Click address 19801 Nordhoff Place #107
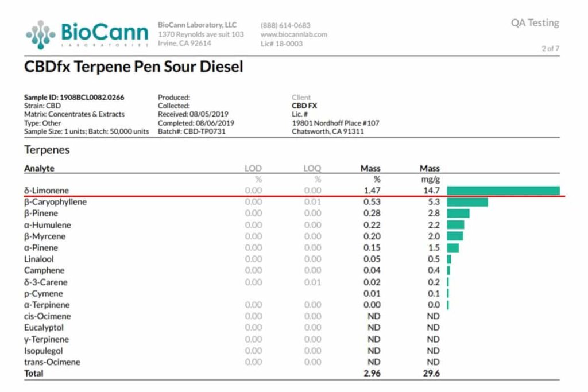This screenshot has height=392, width=588. pos(335,123)
